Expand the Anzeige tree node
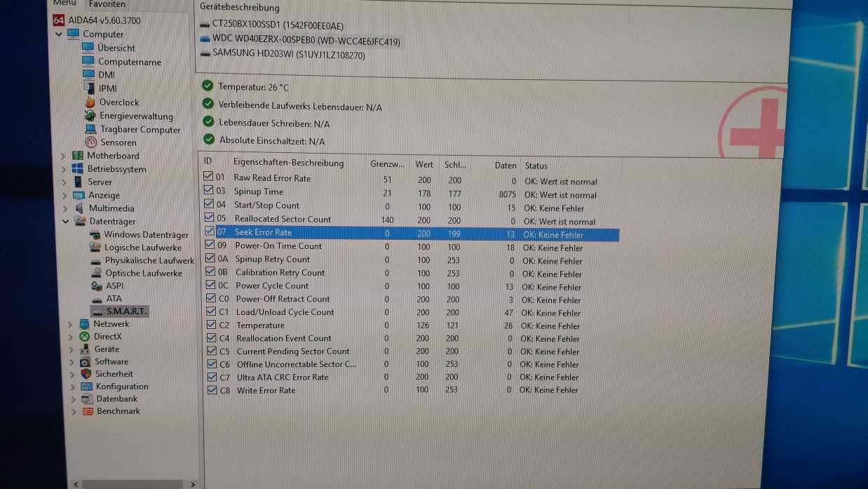The height and width of the screenshot is (489, 868). tap(64, 196)
